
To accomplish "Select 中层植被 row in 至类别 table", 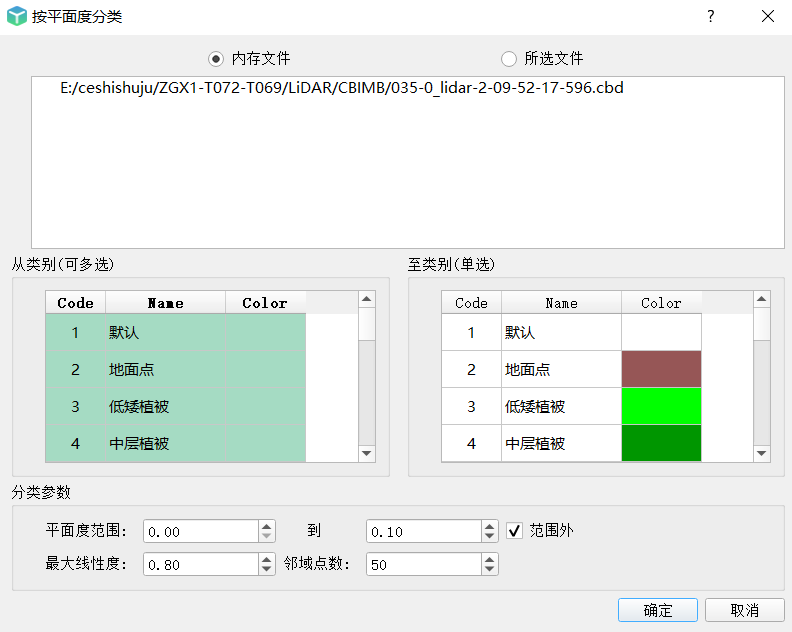I will pyautogui.click(x=572, y=443).
